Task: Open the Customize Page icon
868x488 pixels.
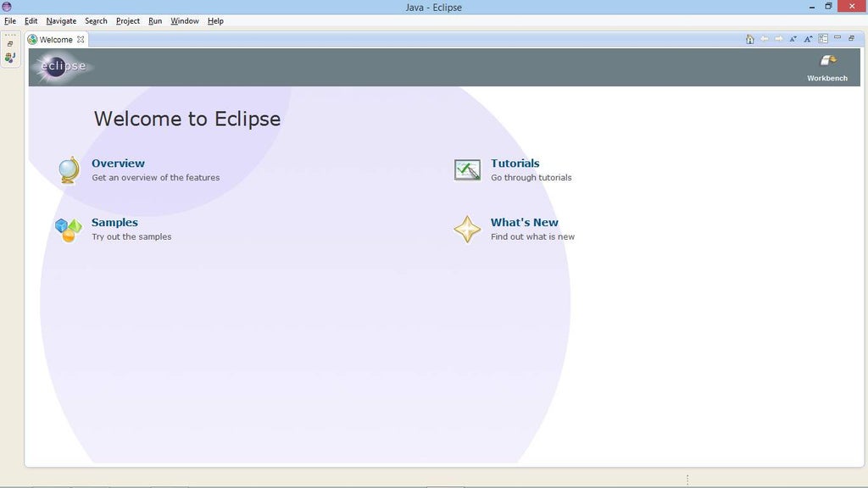Action: (x=823, y=39)
